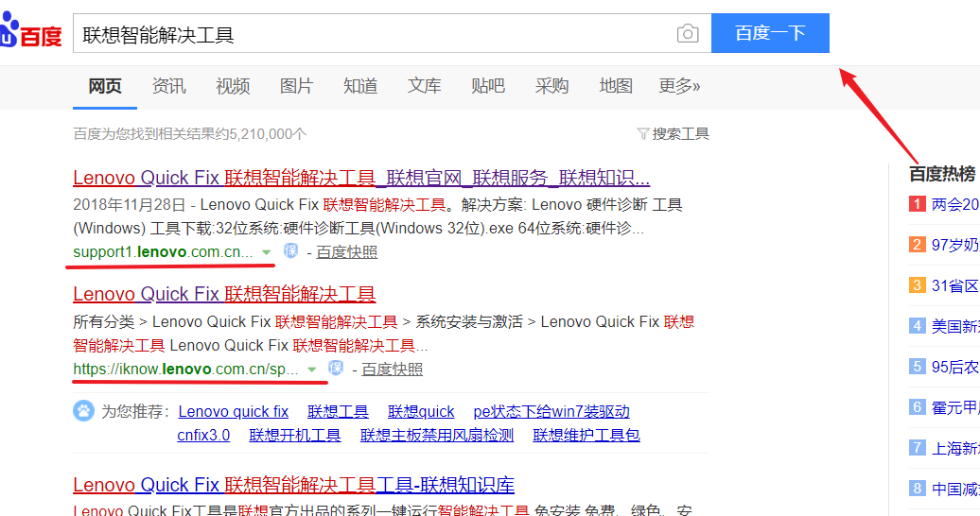Go to the 贴吧 tab

(x=488, y=86)
